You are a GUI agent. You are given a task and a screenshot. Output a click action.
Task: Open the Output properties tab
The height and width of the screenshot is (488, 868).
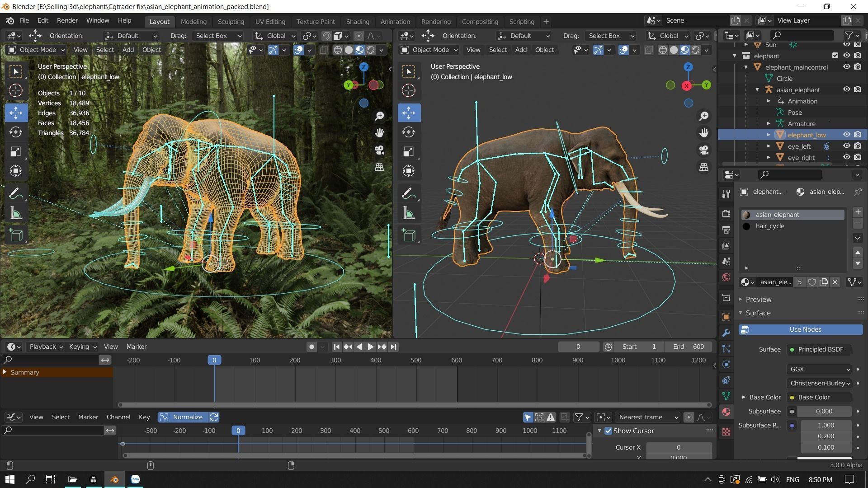pyautogui.click(x=726, y=230)
